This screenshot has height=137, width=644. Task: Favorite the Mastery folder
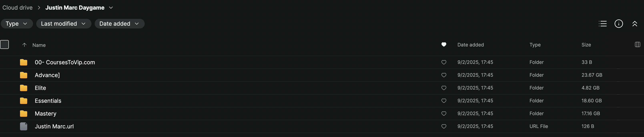pos(444,114)
